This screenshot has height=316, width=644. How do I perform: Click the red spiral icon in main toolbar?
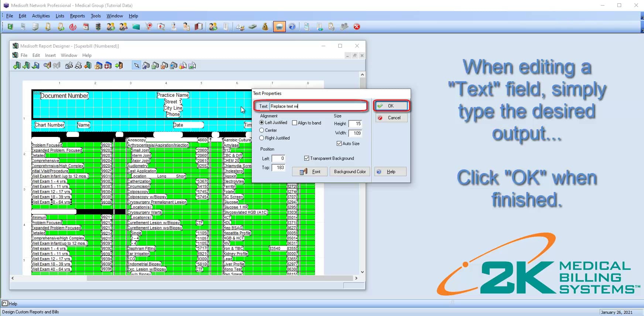(x=73, y=27)
